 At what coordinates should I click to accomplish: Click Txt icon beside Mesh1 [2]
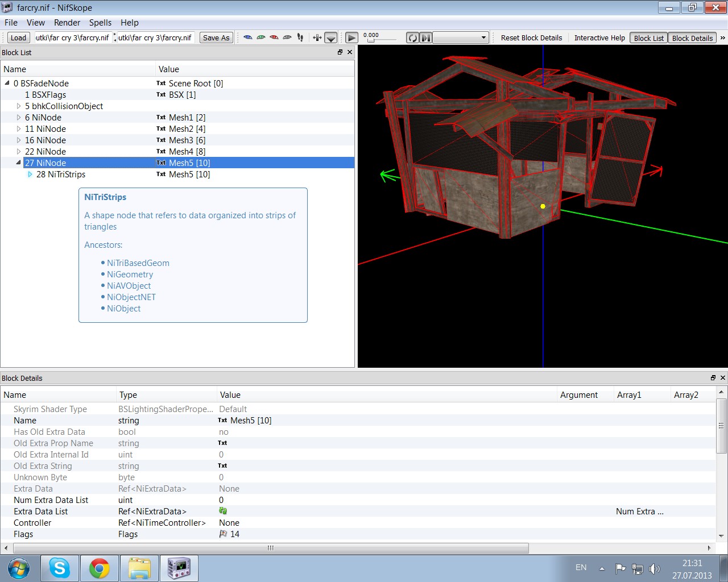point(161,117)
